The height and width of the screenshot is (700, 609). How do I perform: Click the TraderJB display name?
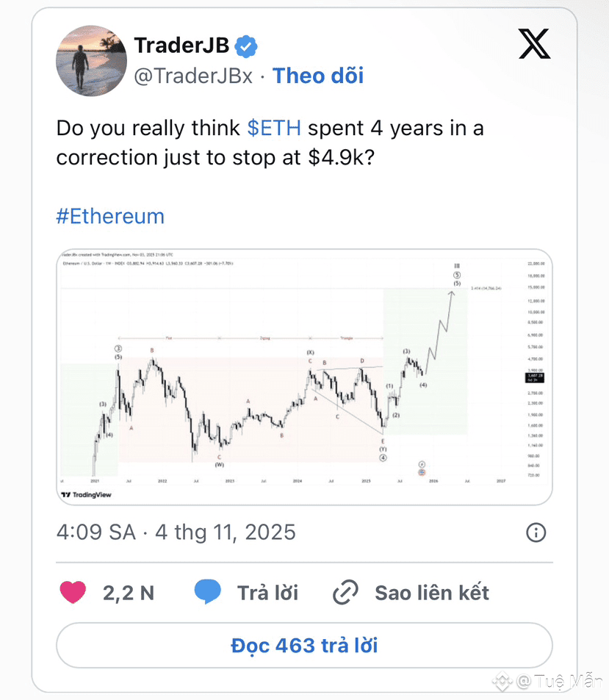tap(181, 46)
